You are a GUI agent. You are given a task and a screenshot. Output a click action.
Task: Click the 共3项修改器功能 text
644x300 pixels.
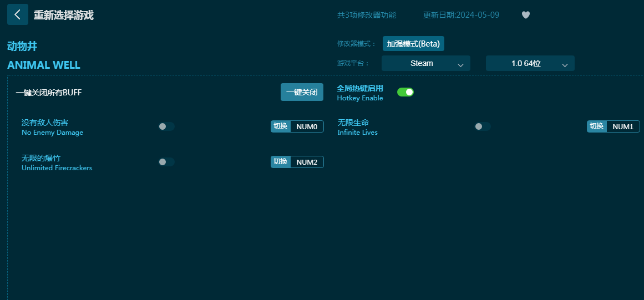pos(367,15)
